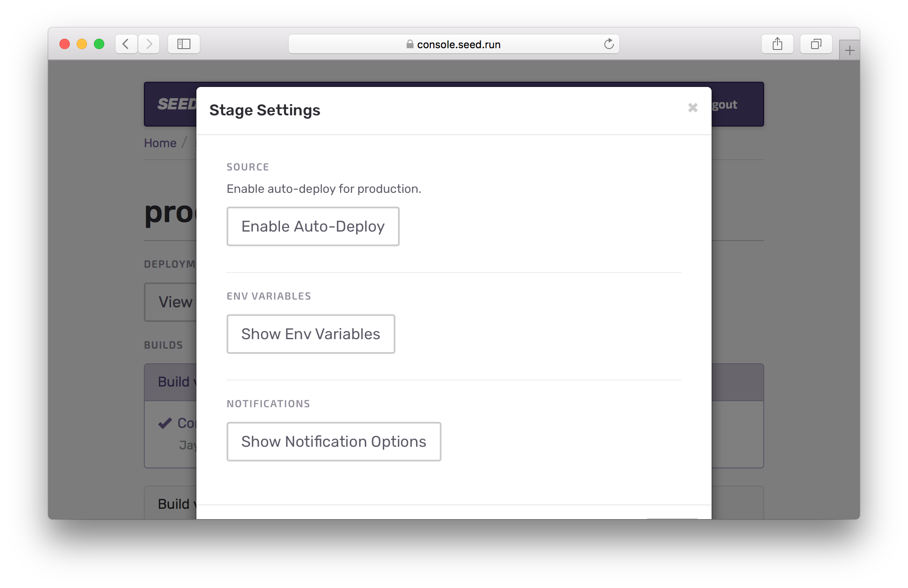The width and height of the screenshot is (908, 588).
Task: Go back with the browser back arrow
Action: (x=126, y=44)
